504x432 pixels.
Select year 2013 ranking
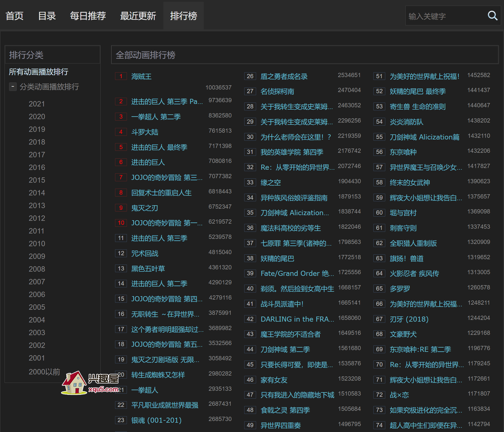(37, 206)
